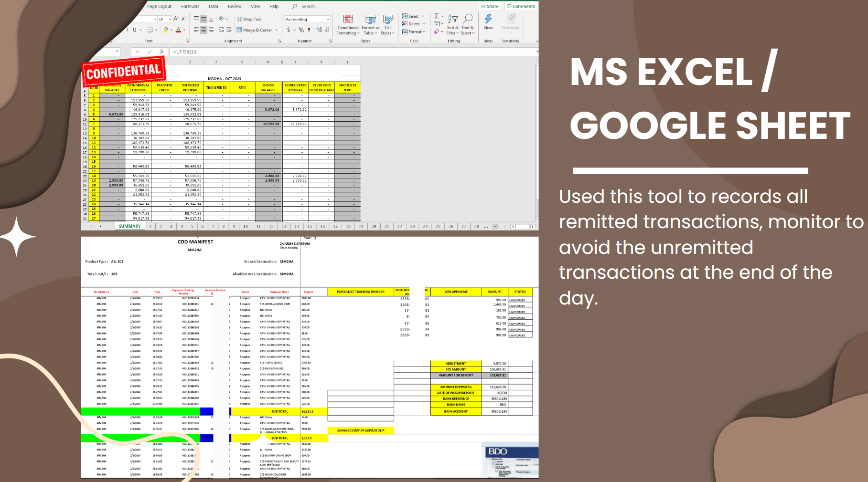Open the Comments pane
Viewport: 868px width, 482px height.
(x=521, y=6)
